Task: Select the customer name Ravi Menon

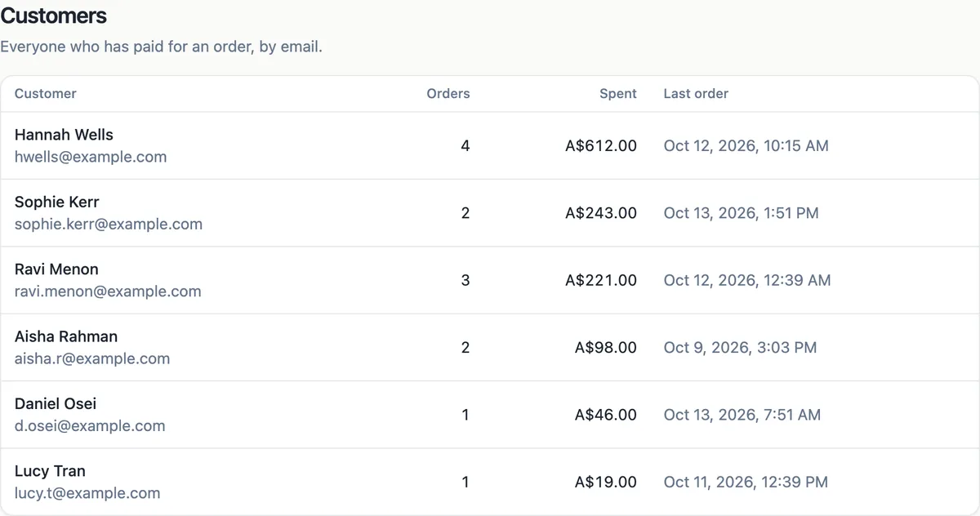Action: pos(56,269)
